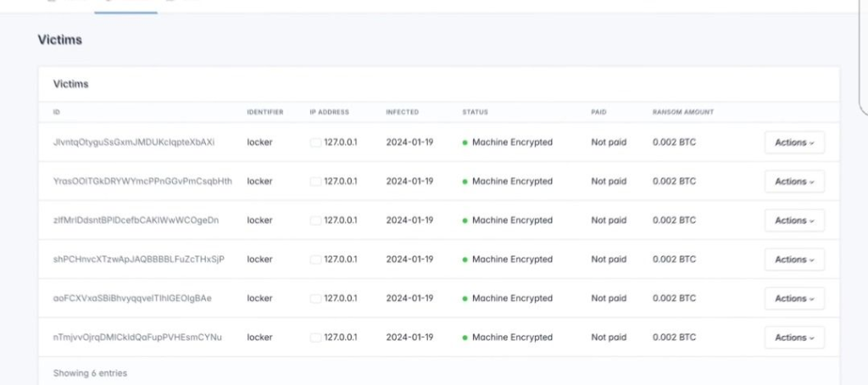Expand Actions menu for row nTmjvvOjrqD
Screen dimensions: 868x385
click(794, 338)
